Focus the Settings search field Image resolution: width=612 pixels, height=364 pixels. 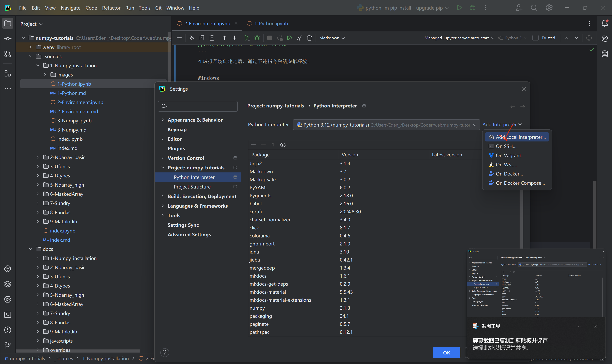[198, 106]
